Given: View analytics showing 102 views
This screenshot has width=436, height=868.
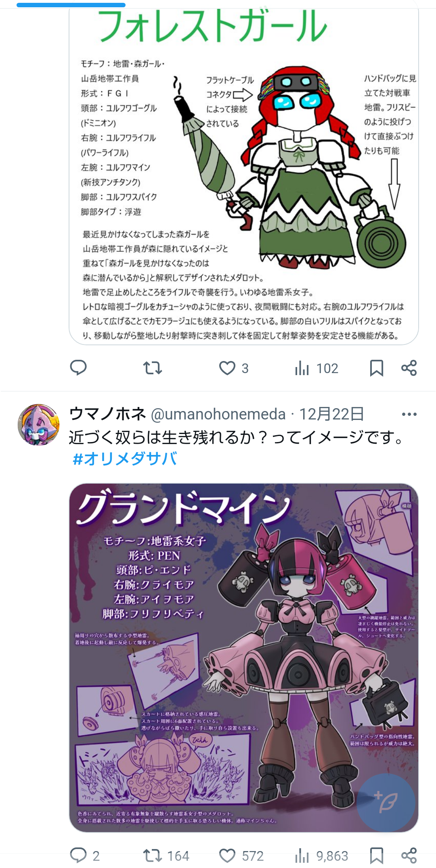Looking at the screenshot, I should 316,368.
